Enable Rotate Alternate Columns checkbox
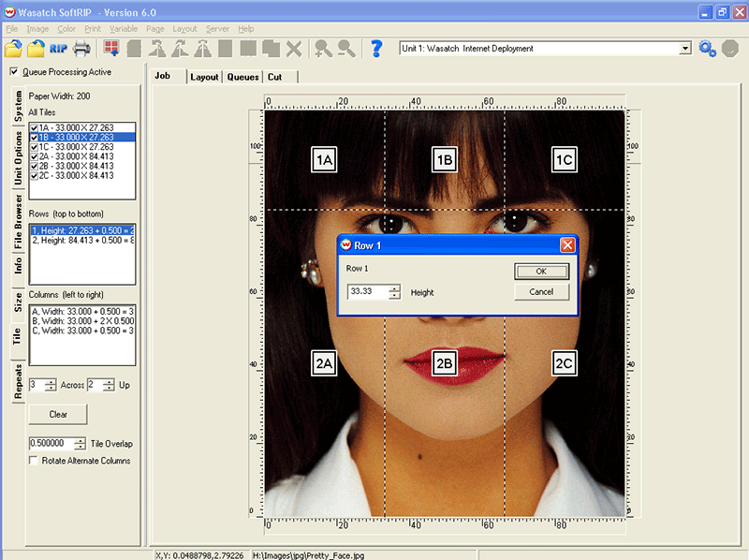 (35, 460)
